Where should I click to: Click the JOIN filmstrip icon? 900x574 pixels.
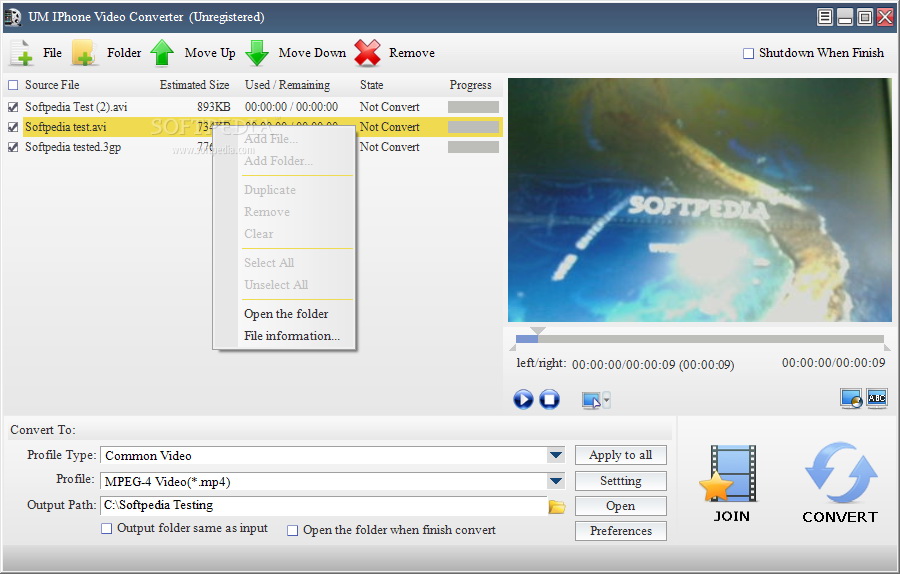point(731,474)
